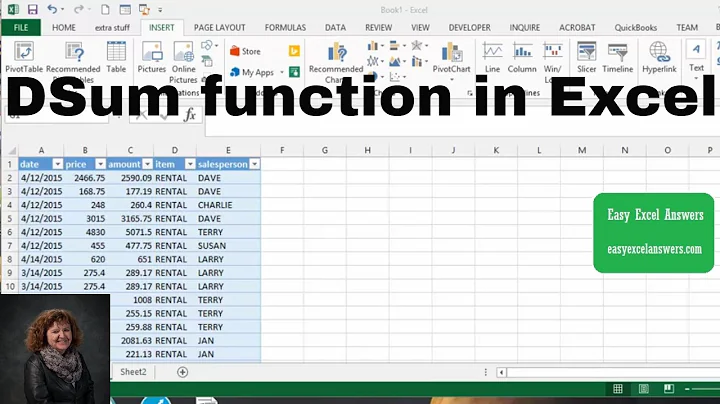
Task: Open the Office Store
Action: pyautogui.click(x=245, y=51)
